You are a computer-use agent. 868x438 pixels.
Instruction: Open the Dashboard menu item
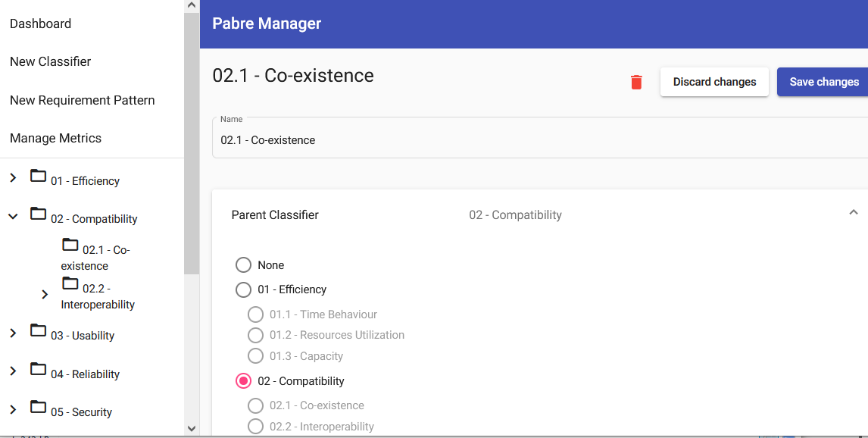click(x=41, y=23)
